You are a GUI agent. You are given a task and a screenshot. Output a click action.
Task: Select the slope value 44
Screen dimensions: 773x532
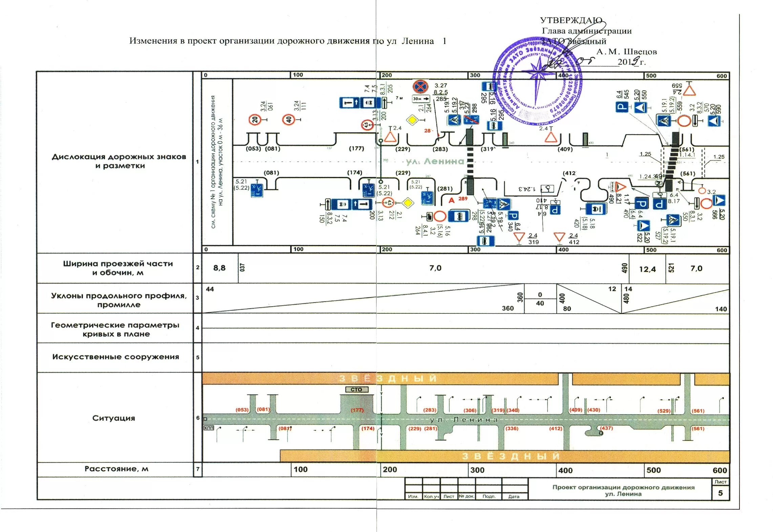coord(210,289)
